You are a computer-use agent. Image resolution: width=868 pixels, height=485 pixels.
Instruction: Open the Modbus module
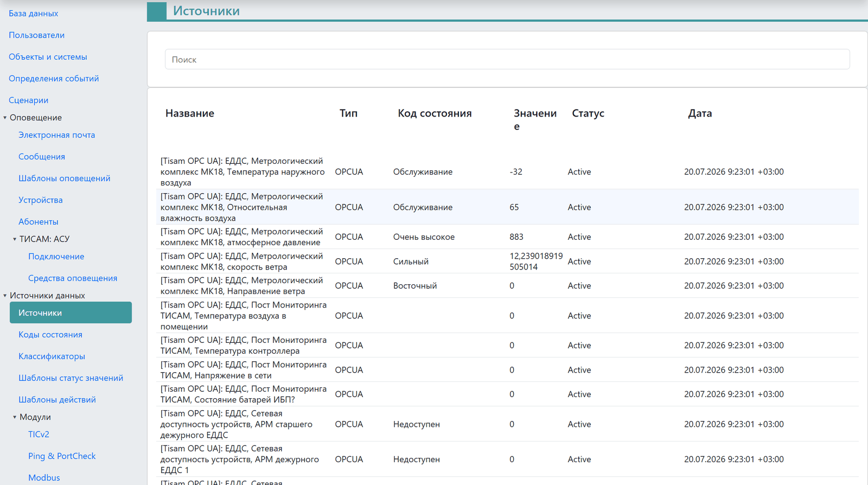(44, 477)
